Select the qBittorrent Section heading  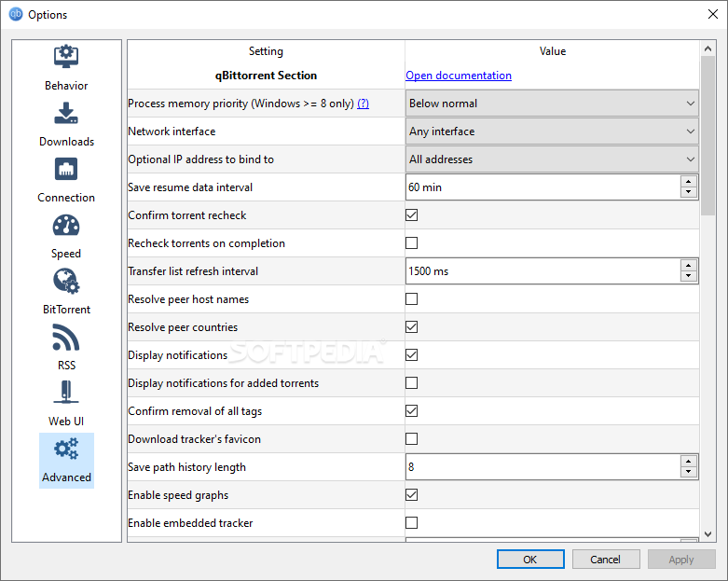coord(266,76)
